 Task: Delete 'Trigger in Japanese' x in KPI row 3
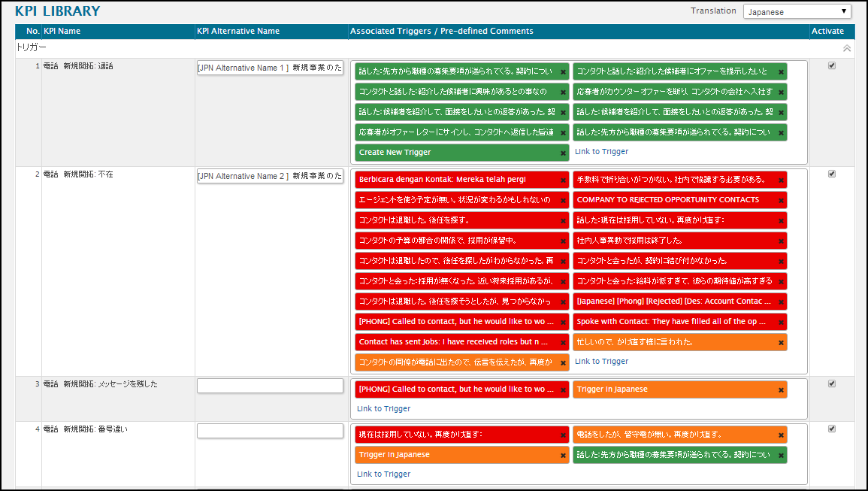click(x=781, y=390)
